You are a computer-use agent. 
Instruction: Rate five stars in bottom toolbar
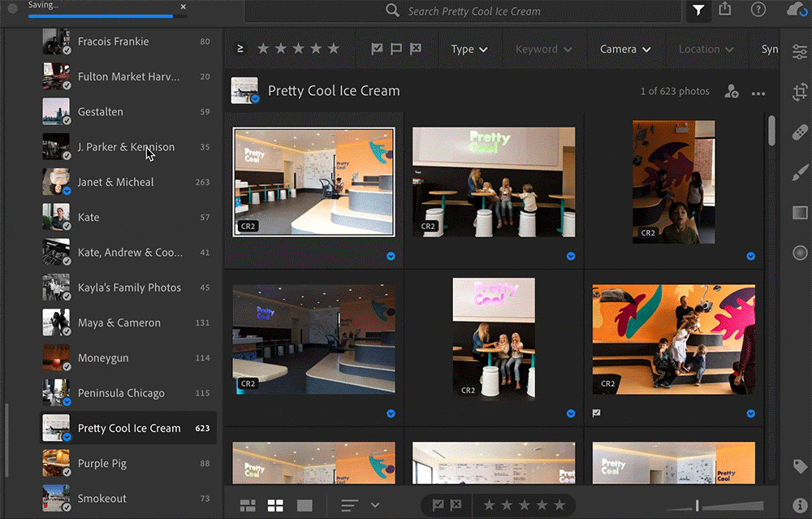pos(559,505)
